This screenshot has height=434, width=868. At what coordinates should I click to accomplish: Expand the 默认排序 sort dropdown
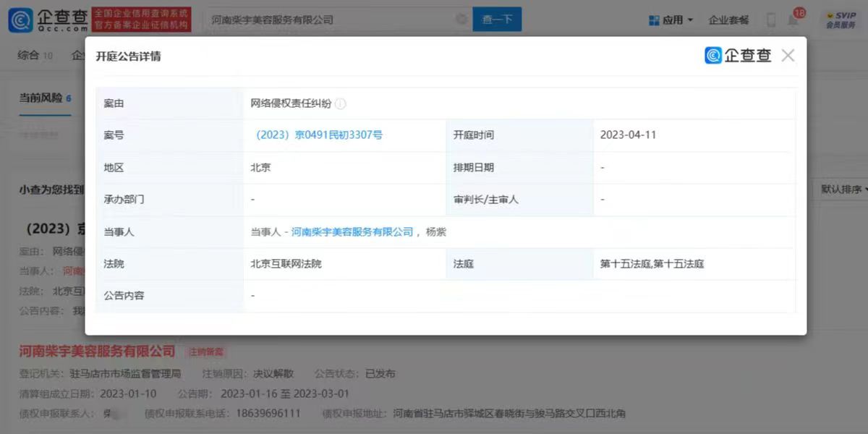tap(845, 189)
